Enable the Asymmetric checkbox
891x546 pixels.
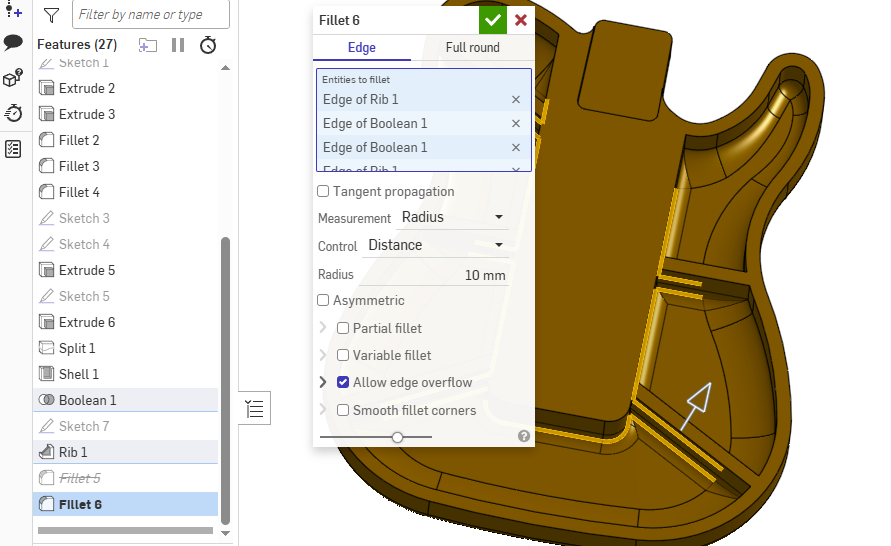click(x=323, y=300)
